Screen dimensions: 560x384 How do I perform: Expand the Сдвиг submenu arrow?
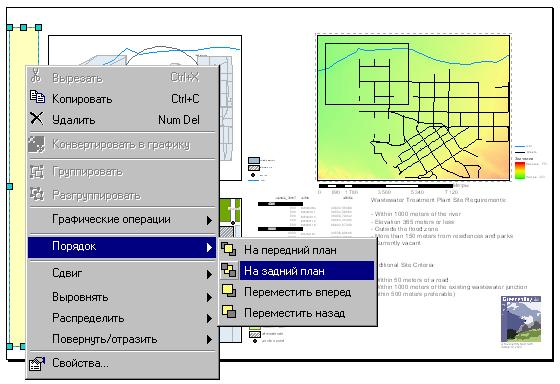click(209, 274)
